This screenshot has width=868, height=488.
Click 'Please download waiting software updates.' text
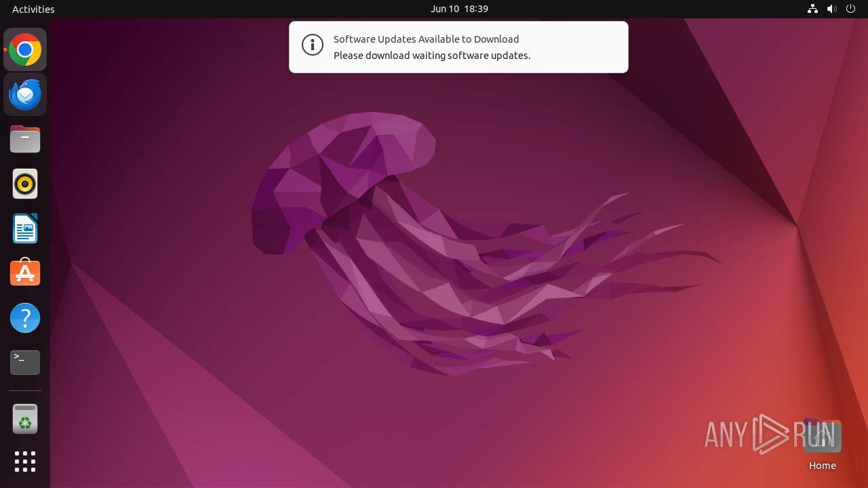pos(432,56)
